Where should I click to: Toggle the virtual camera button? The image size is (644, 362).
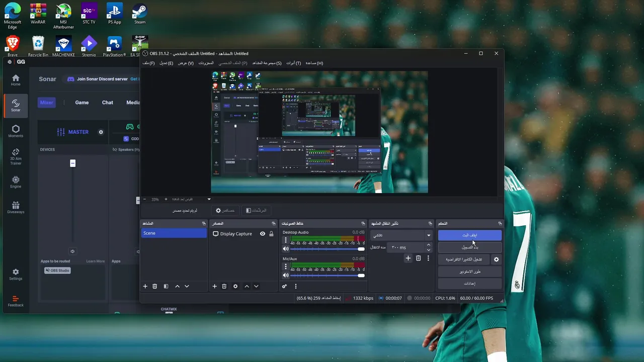coord(464,259)
